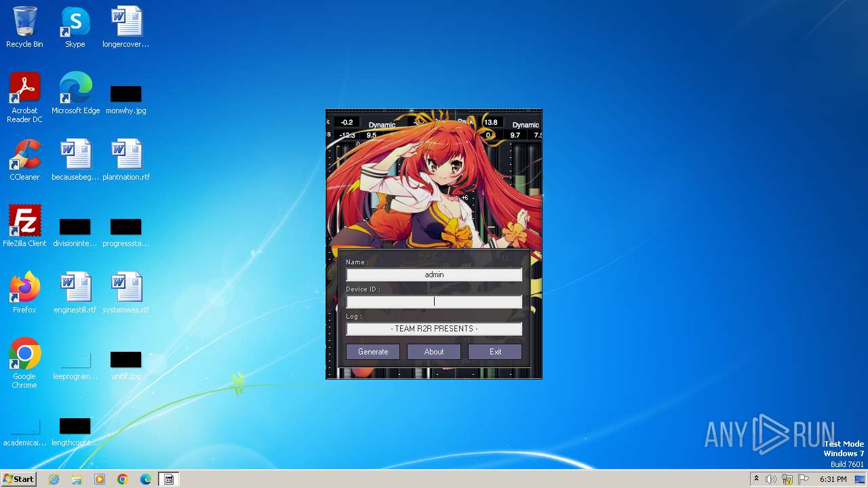Select the plantnation.rtf document icon
The image size is (868, 488).
126,160
